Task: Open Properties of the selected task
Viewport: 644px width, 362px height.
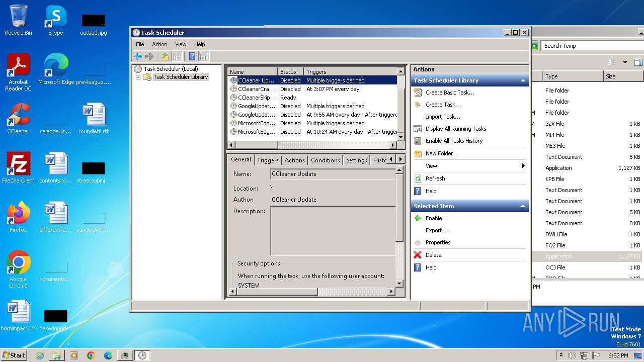Action: [438, 242]
